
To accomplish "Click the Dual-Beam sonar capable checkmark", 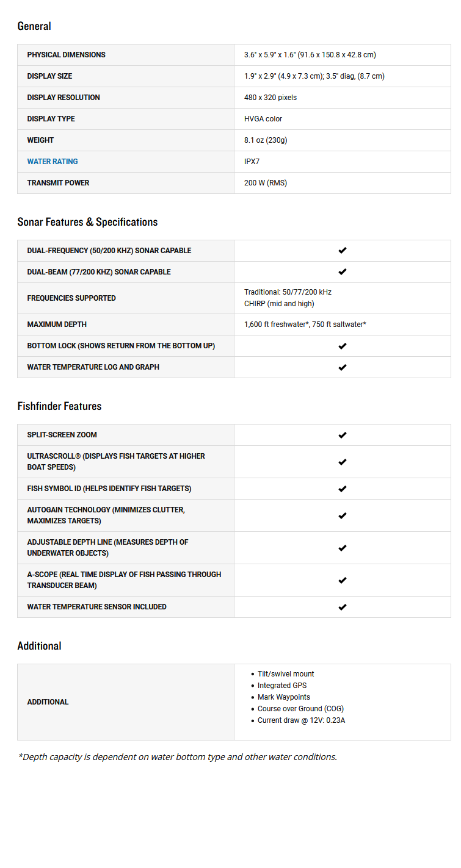I will click(x=343, y=272).
